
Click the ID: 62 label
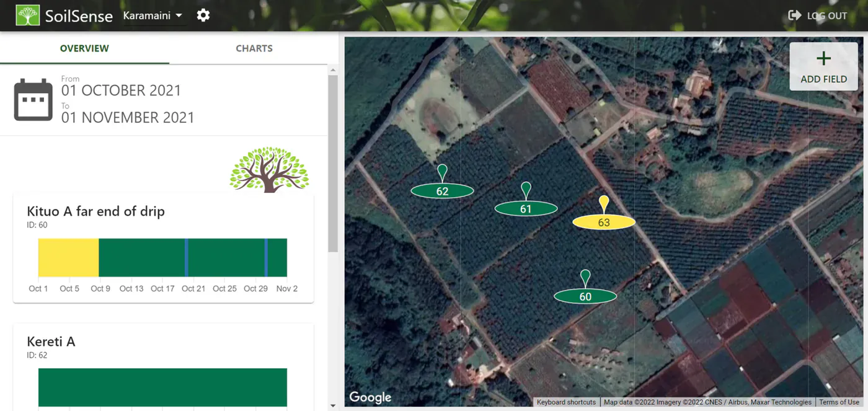pos(37,355)
